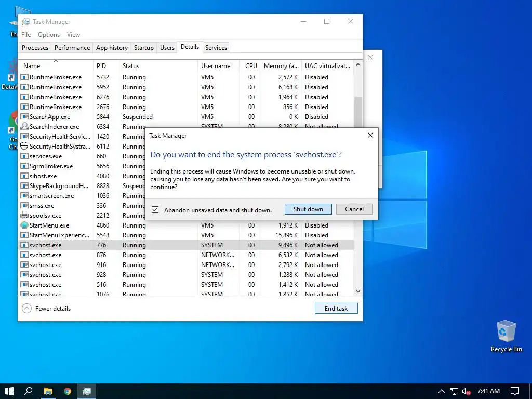Viewport: 532px width, 399px height.
Task: Select the smartscreen.exe process icon
Action: (x=24, y=196)
